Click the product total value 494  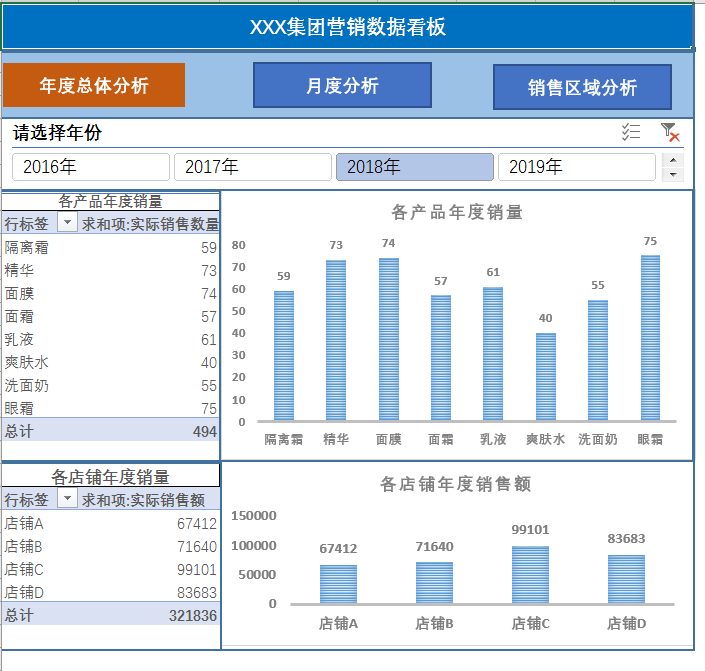(x=205, y=431)
